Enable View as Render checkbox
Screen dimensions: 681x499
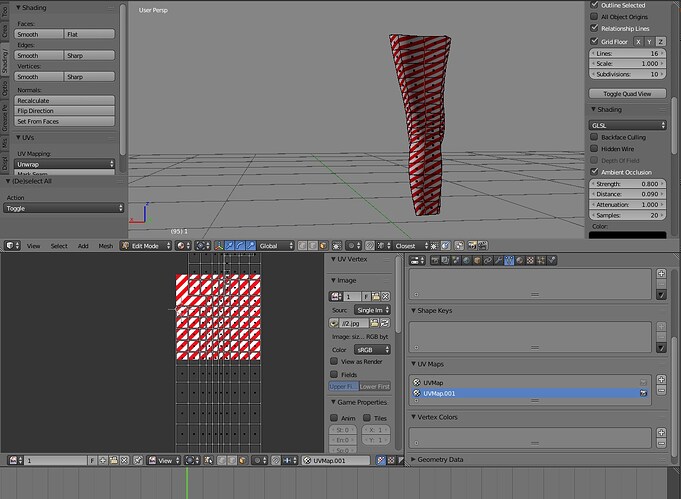(334, 361)
